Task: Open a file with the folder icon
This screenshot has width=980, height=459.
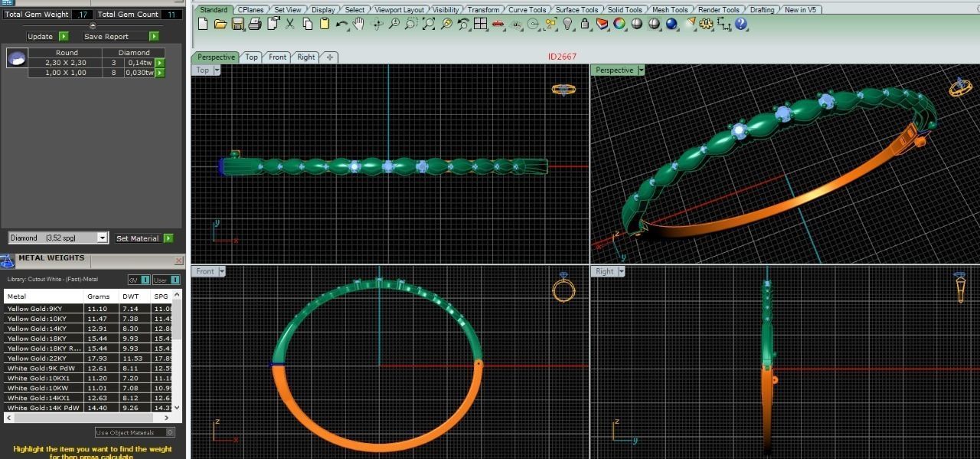Action: pos(220,24)
